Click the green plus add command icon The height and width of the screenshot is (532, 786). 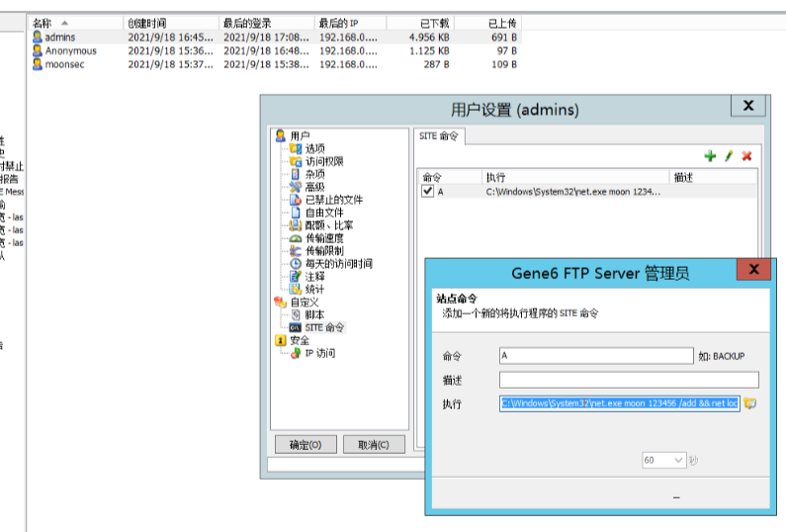710,156
